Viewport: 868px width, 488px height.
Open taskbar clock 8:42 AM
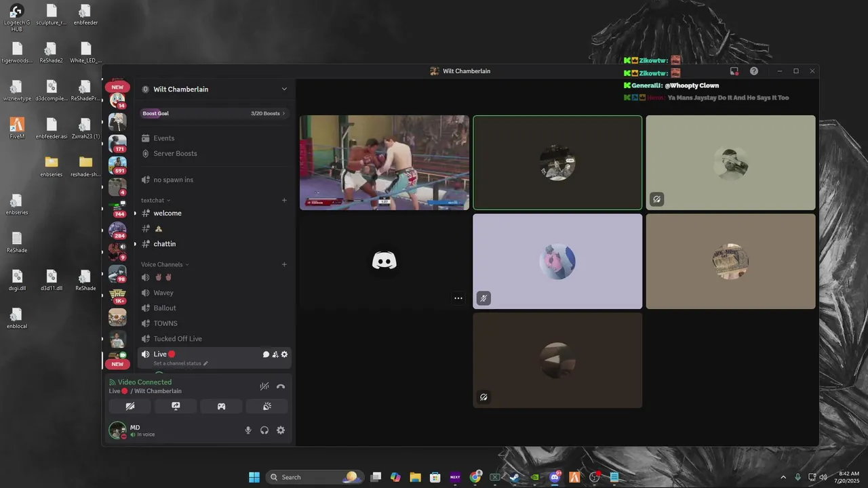tap(848, 477)
